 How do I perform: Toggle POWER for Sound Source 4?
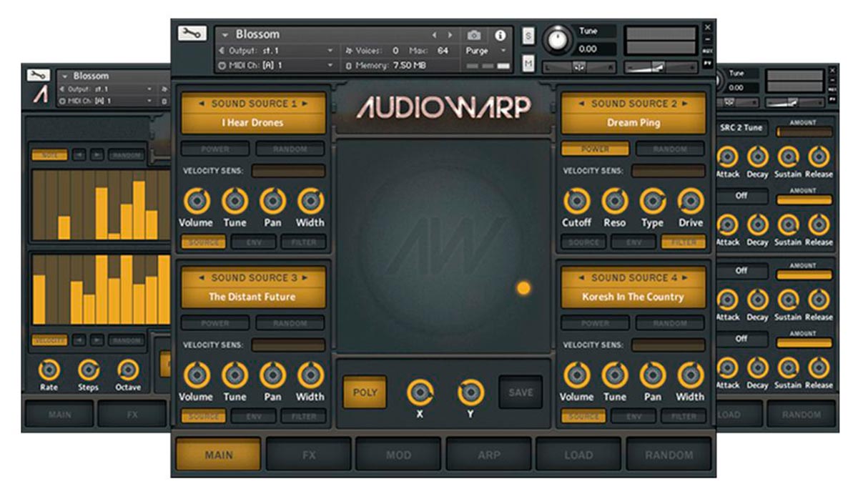pos(595,323)
